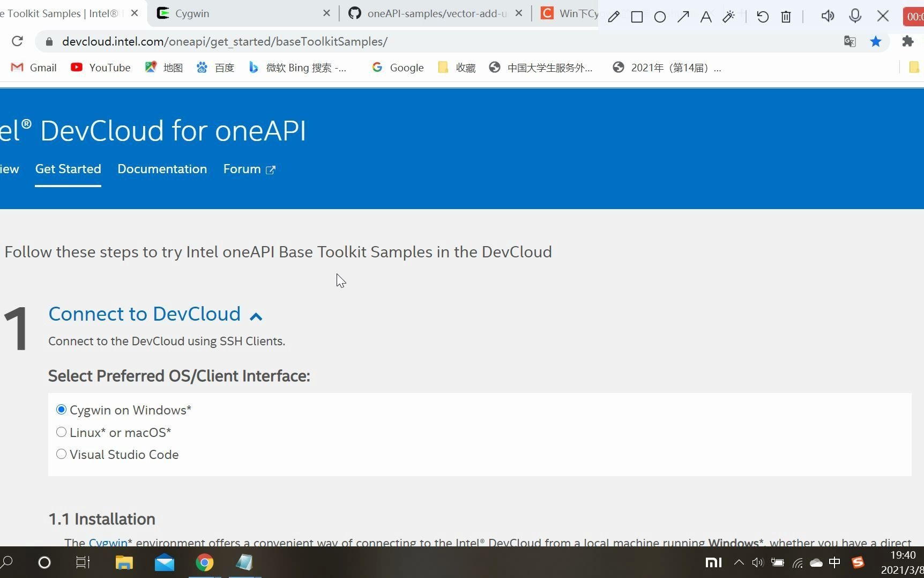Open the Get Started navigation tab
The width and height of the screenshot is (924, 578).
tap(68, 169)
